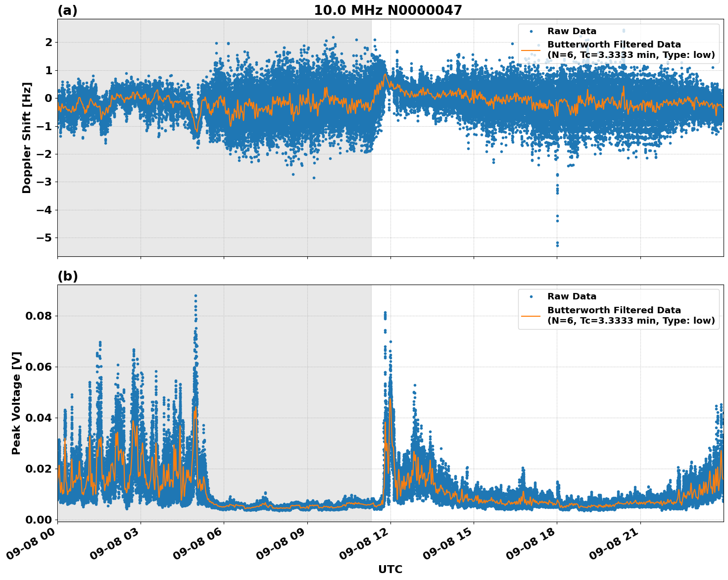
Task: Click the tallest voltage peak before 09-08 06
Action: pyautogui.click(x=195, y=297)
